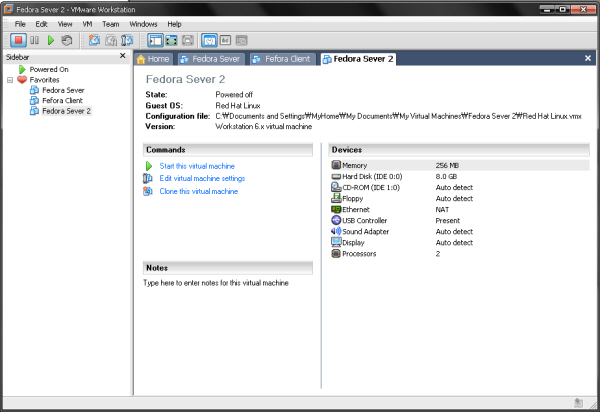Click the VMware icon in title bar
600x412 pixels.
(x=8, y=9)
